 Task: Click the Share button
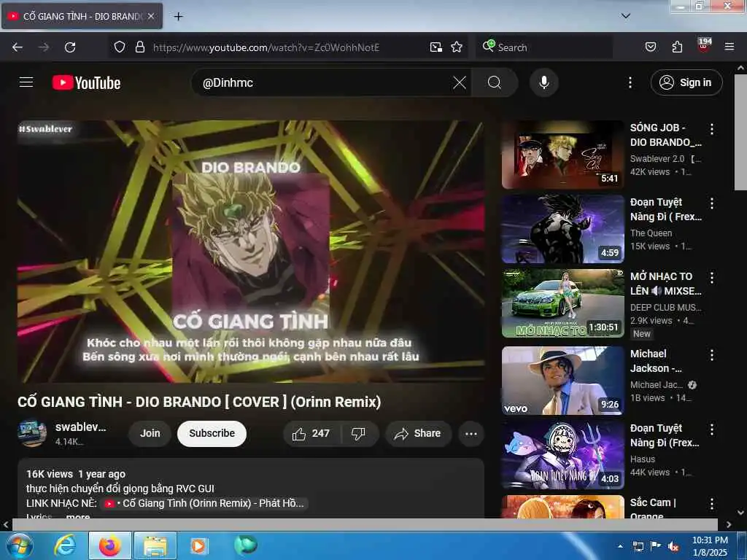click(x=418, y=433)
